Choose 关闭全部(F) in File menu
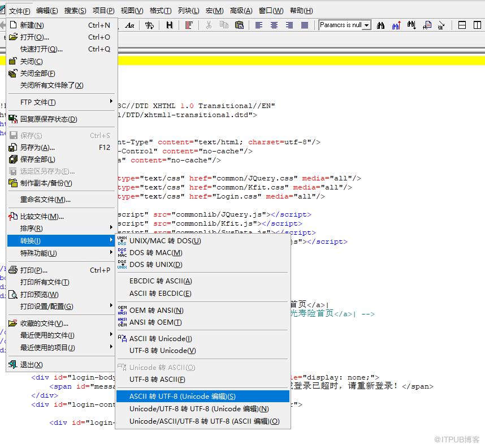 click(x=61, y=74)
